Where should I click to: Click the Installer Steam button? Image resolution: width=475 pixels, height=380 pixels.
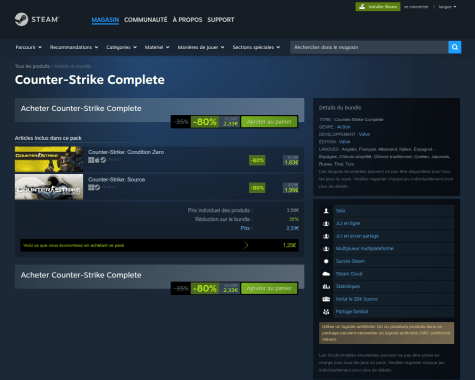tap(378, 7)
